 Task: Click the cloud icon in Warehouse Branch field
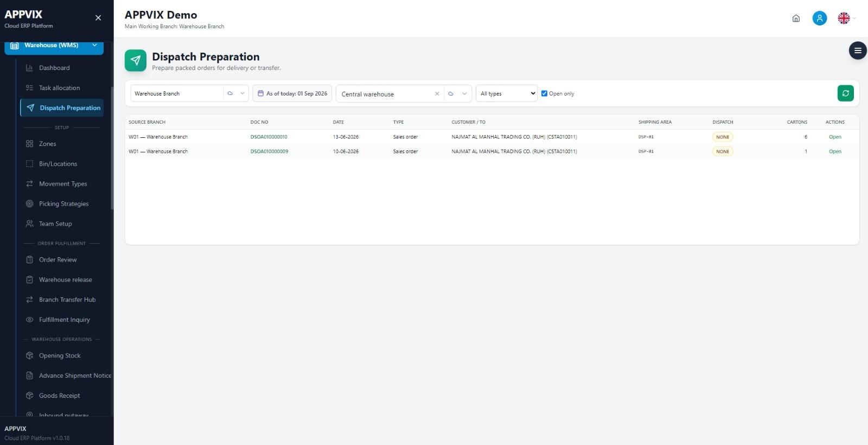pos(230,93)
